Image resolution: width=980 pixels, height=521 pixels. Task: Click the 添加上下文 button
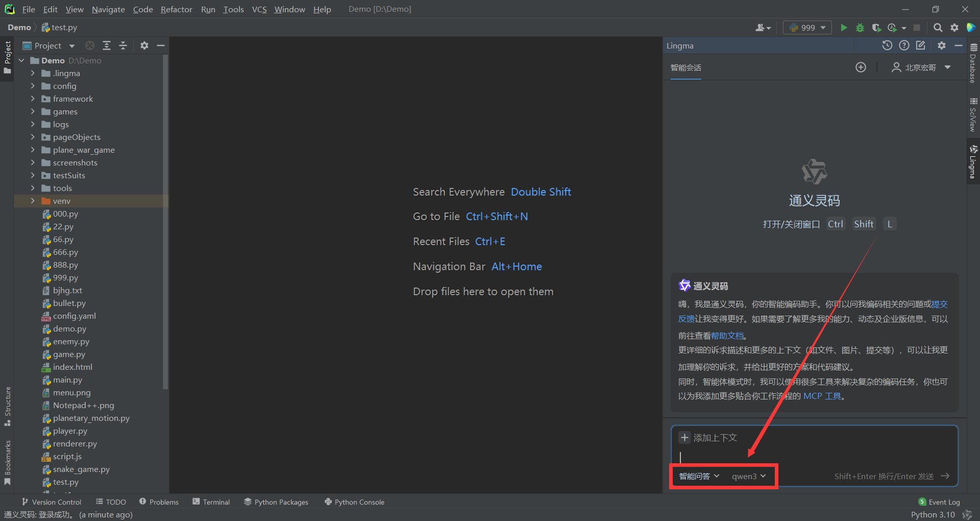click(708, 438)
